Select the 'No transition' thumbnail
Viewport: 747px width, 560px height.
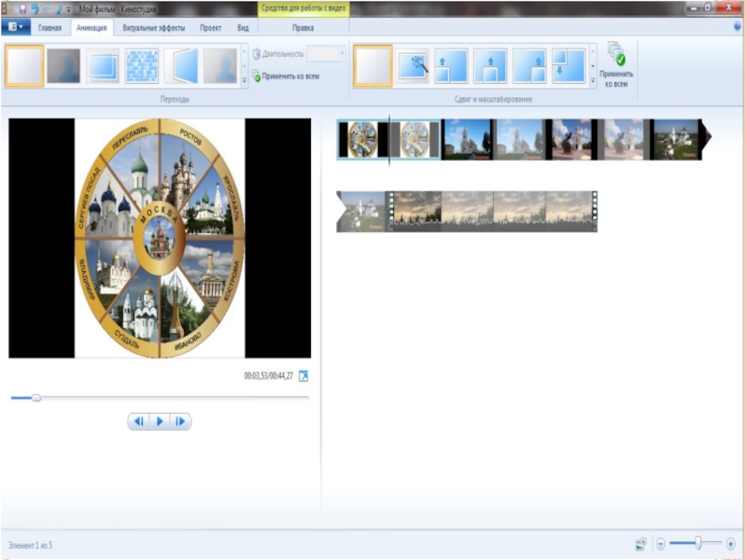click(x=25, y=65)
